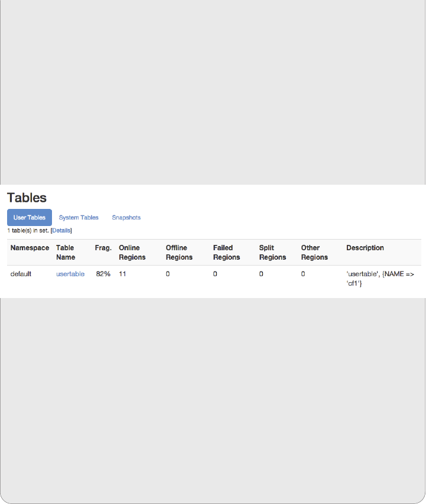426x504 pixels.
Task: Click the Tables section heading
Action: click(27, 198)
